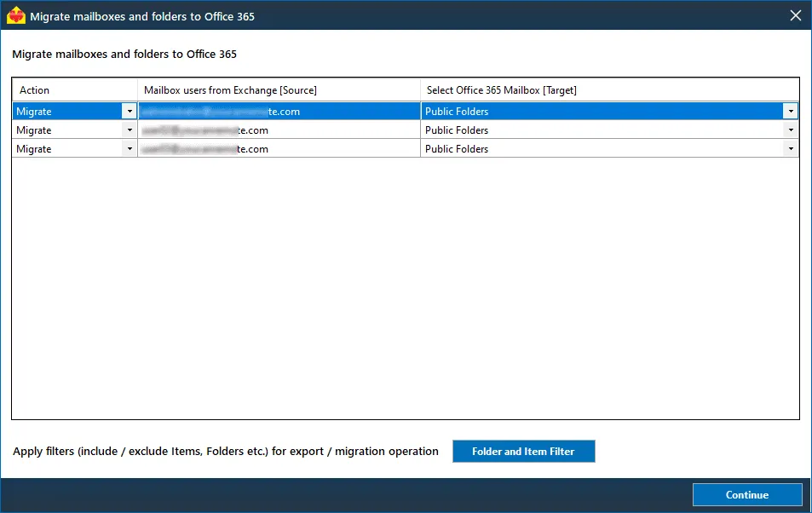Open Action dropdown in the third row
Image resolution: width=812 pixels, height=513 pixels.
pos(130,149)
